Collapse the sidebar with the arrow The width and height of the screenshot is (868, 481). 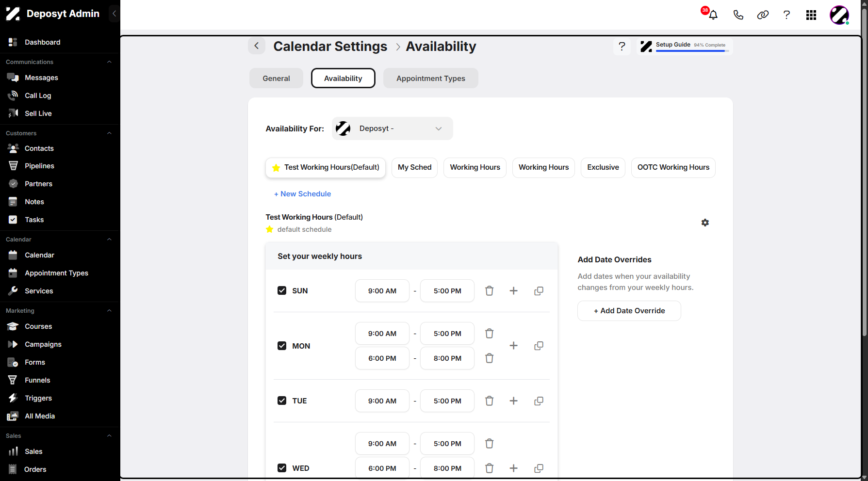(x=114, y=14)
